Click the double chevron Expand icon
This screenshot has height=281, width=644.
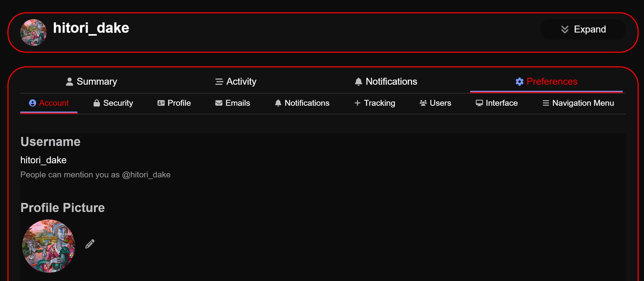564,29
